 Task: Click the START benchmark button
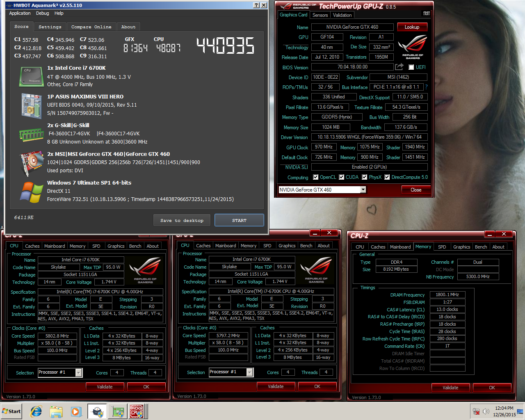click(x=239, y=220)
